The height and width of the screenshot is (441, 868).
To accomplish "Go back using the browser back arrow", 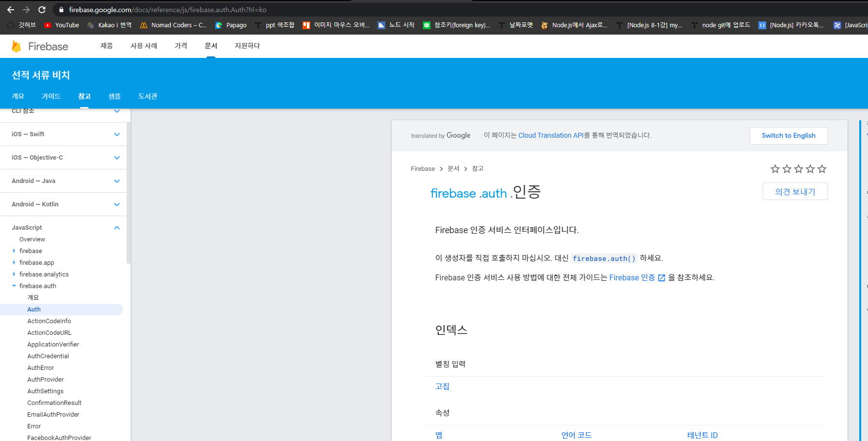I will (x=11, y=10).
